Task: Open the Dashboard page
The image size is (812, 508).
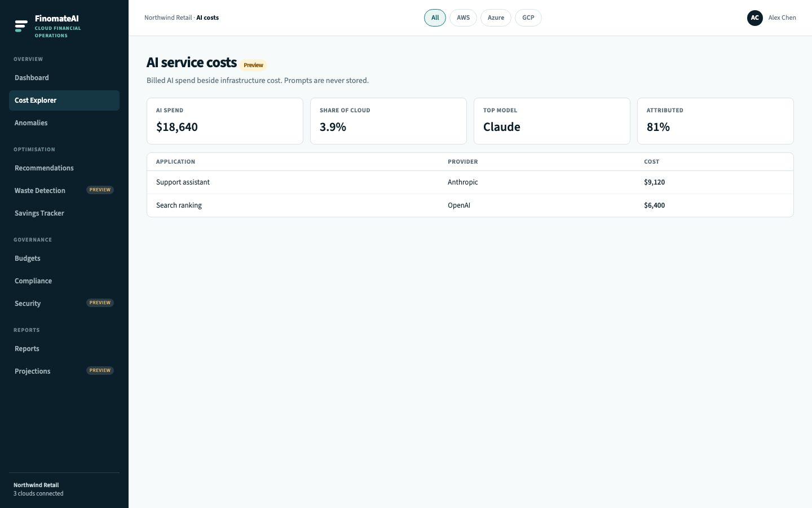Action: point(64,78)
